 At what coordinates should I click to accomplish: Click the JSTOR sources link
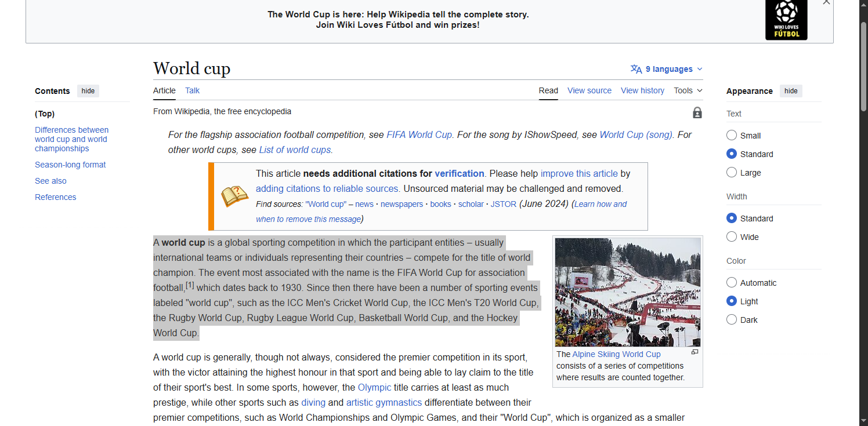504,204
